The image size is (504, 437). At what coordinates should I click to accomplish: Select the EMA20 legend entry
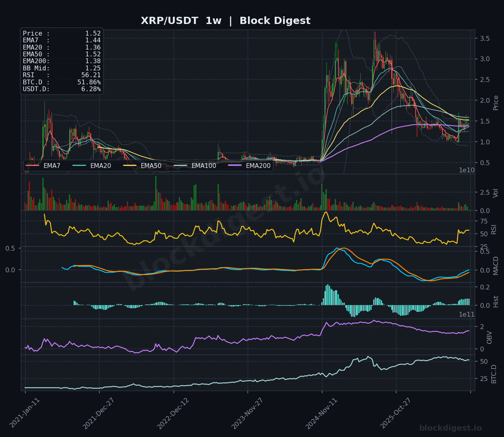pos(92,166)
